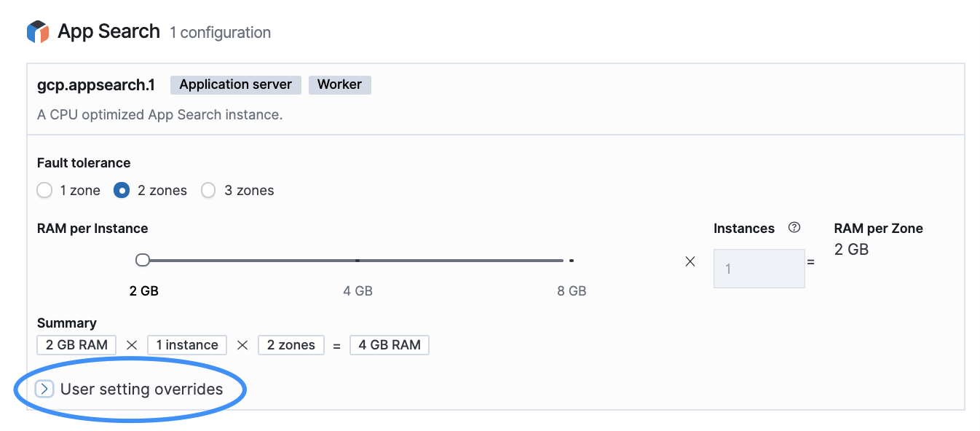Set RAM slider to 8 GB tick

(x=572, y=260)
